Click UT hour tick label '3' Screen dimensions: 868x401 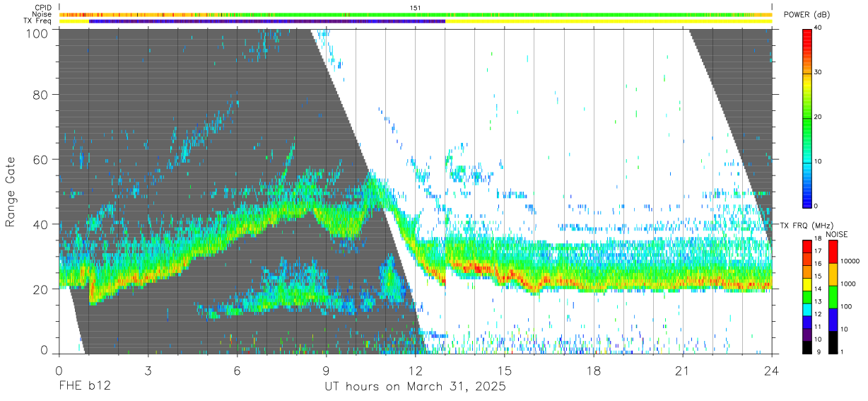(x=148, y=370)
